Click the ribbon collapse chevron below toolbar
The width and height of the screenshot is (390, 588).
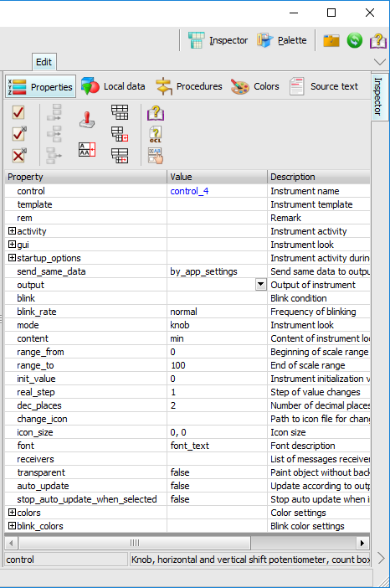[x=379, y=62]
